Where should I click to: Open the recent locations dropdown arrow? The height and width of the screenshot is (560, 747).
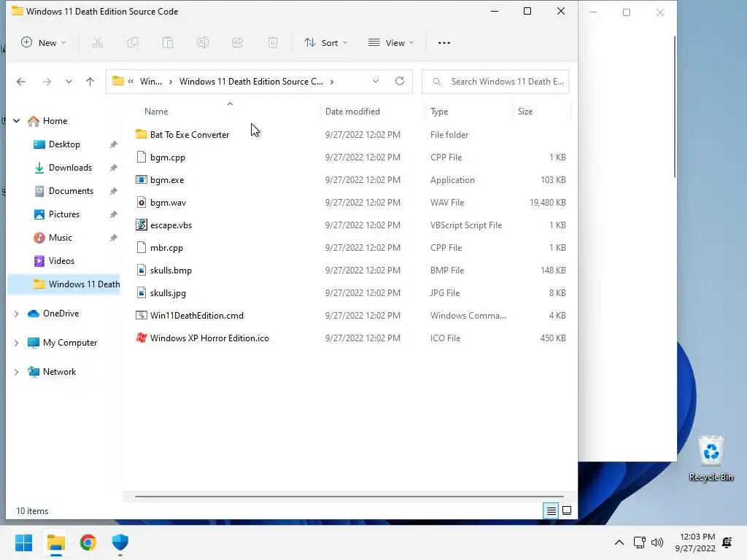pyautogui.click(x=69, y=82)
